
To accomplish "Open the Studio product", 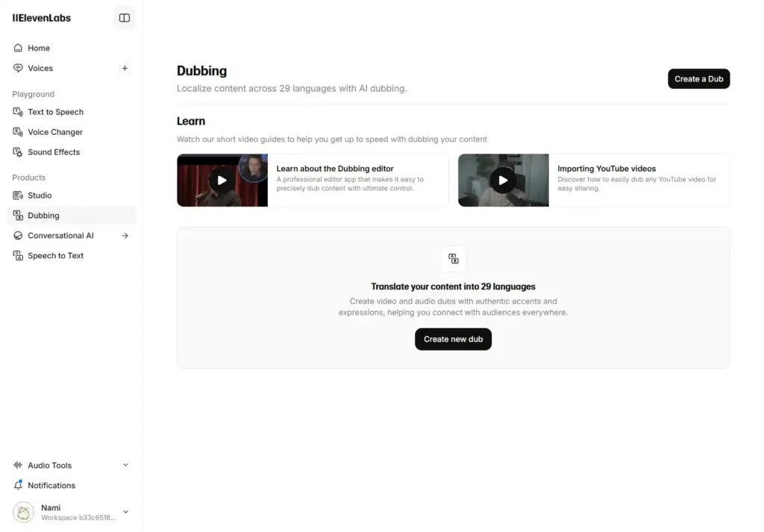I will click(40, 195).
